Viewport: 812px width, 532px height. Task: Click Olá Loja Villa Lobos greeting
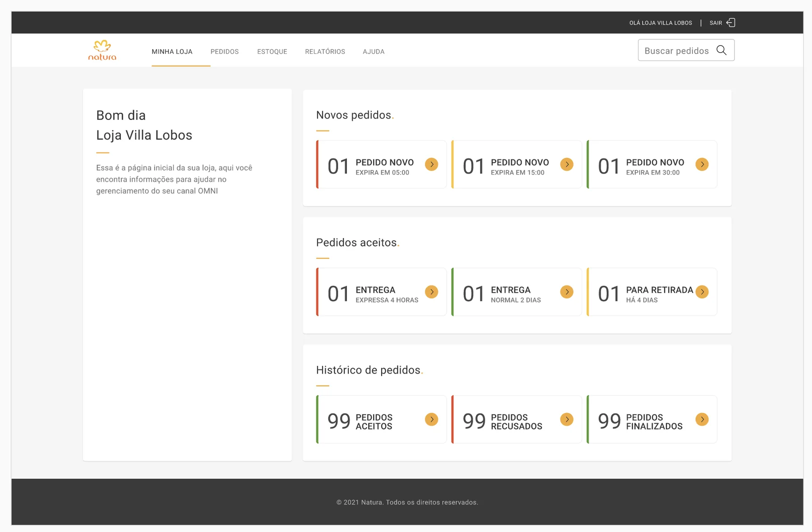[x=660, y=23]
